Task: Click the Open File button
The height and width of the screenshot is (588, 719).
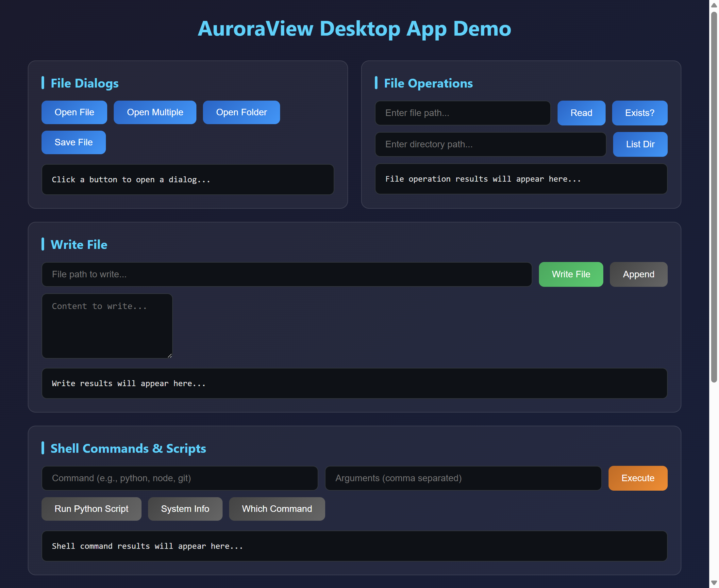Action: coord(74,112)
